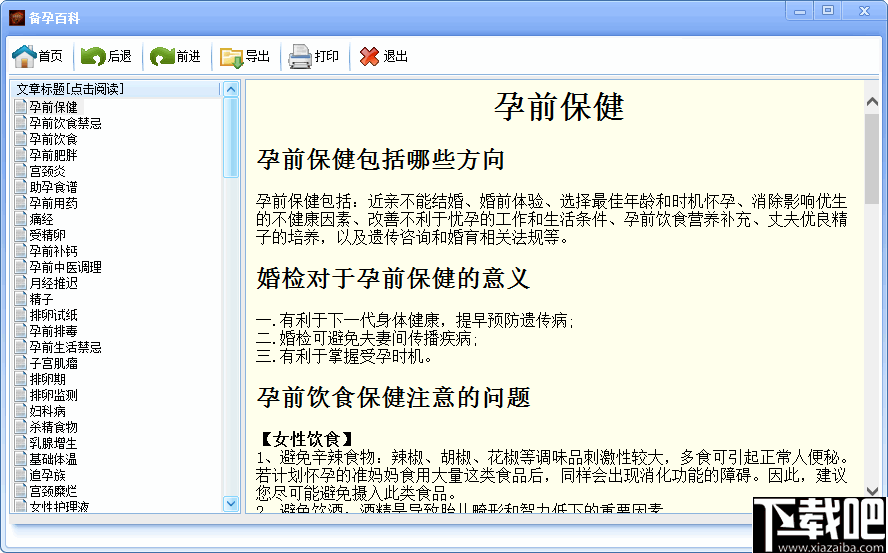The height and width of the screenshot is (553, 888).
Task: Open the 杀精食物 article
Action: point(53,427)
